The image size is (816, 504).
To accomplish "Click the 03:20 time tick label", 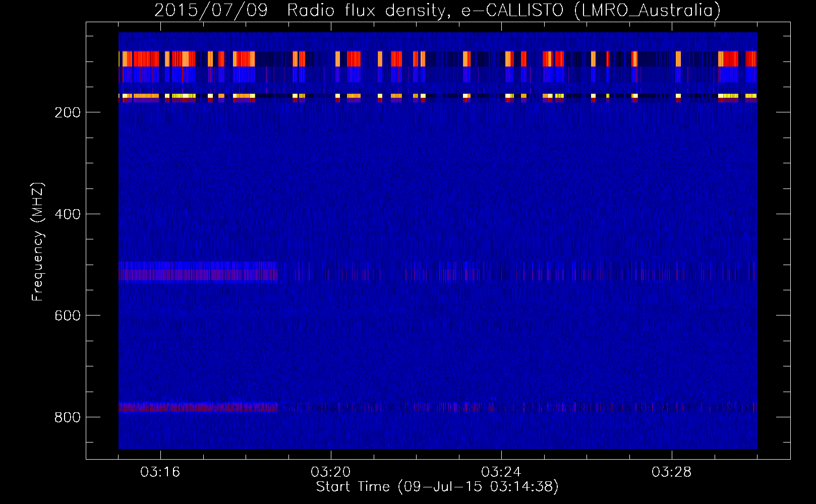I will [x=330, y=472].
